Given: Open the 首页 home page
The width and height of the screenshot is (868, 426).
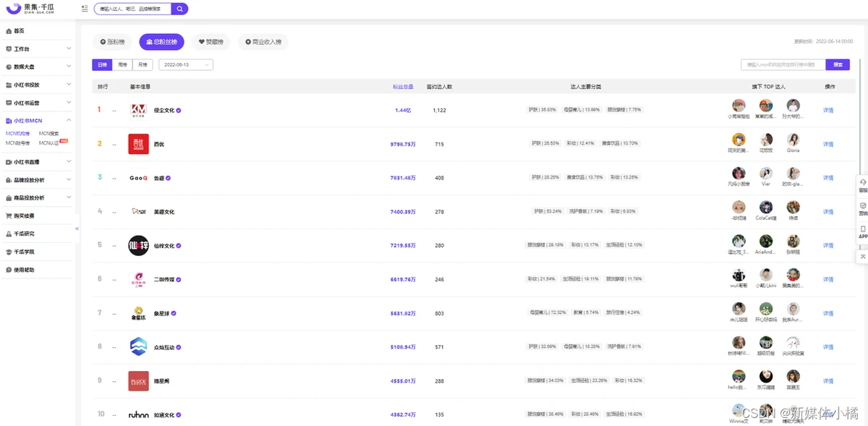Looking at the screenshot, I should tap(19, 31).
